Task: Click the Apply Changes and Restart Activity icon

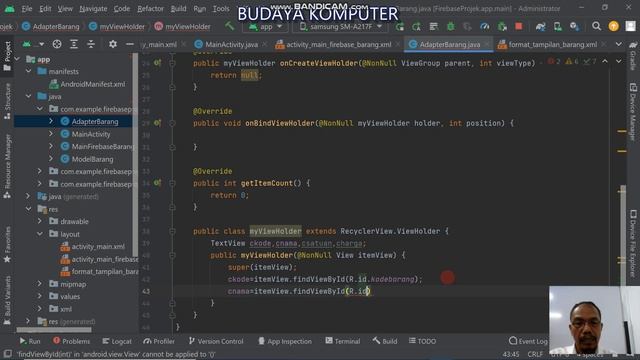Action: [416, 27]
